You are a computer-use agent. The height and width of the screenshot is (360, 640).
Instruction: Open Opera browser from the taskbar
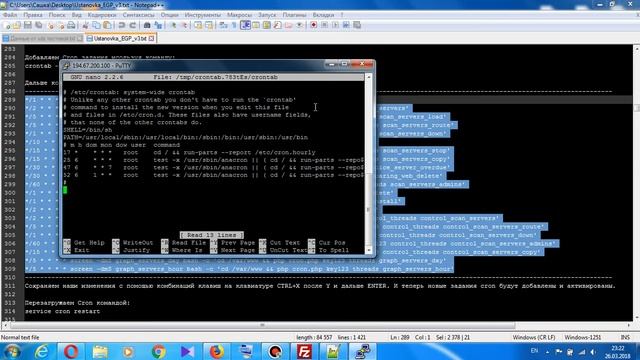click(71, 351)
